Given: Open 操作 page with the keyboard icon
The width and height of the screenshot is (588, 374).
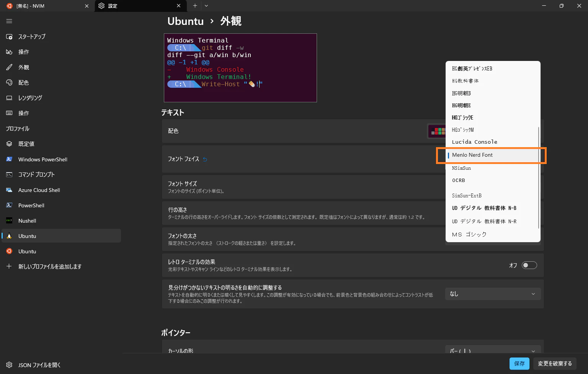Looking at the screenshot, I should click(61, 113).
